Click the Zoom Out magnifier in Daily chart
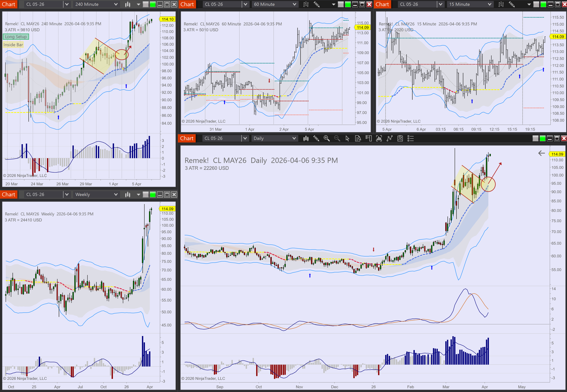Viewport: 567px width, 392px height. [x=337, y=138]
